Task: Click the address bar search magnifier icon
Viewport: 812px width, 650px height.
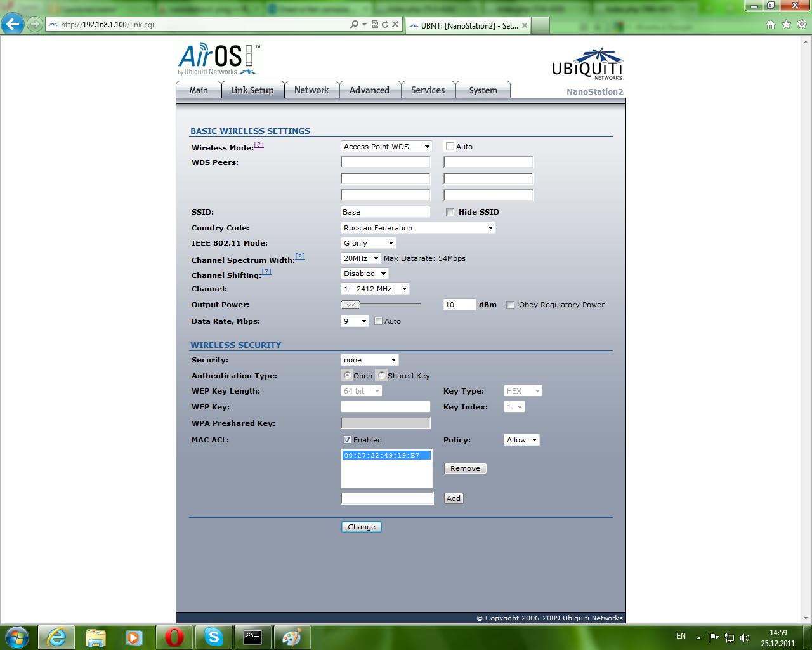Action: click(x=355, y=24)
